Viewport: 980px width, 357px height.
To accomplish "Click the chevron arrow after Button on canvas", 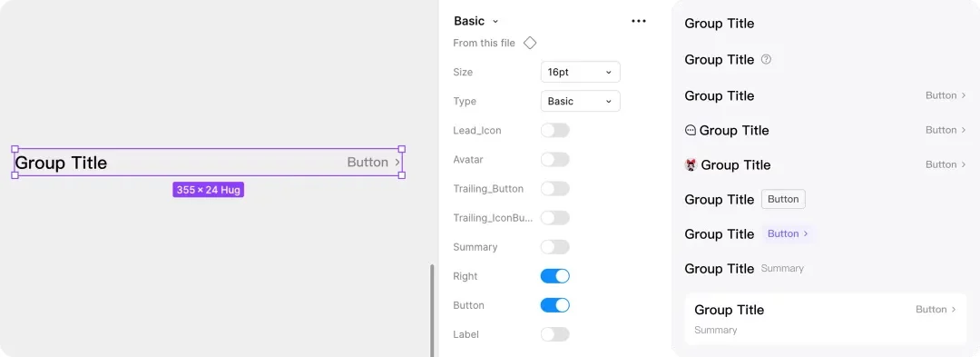I will click(x=397, y=163).
